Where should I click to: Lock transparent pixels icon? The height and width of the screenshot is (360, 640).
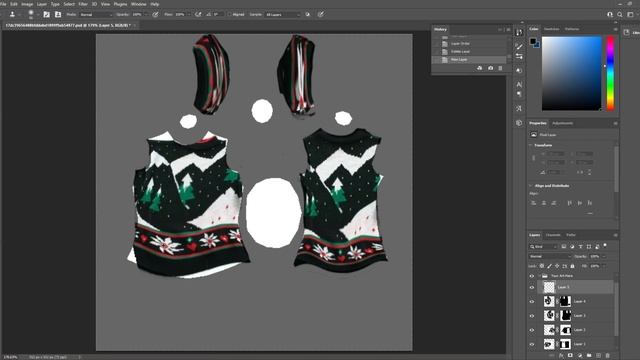coord(542,266)
